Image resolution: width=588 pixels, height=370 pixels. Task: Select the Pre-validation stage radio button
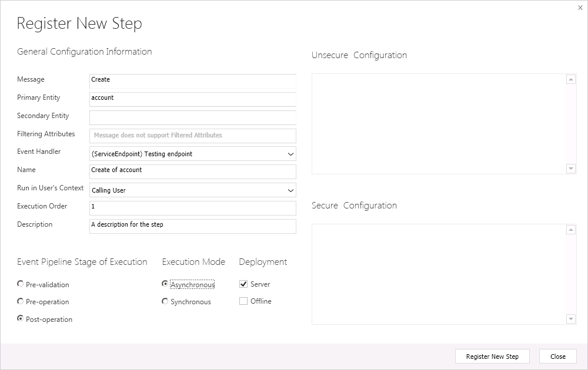(21, 284)
